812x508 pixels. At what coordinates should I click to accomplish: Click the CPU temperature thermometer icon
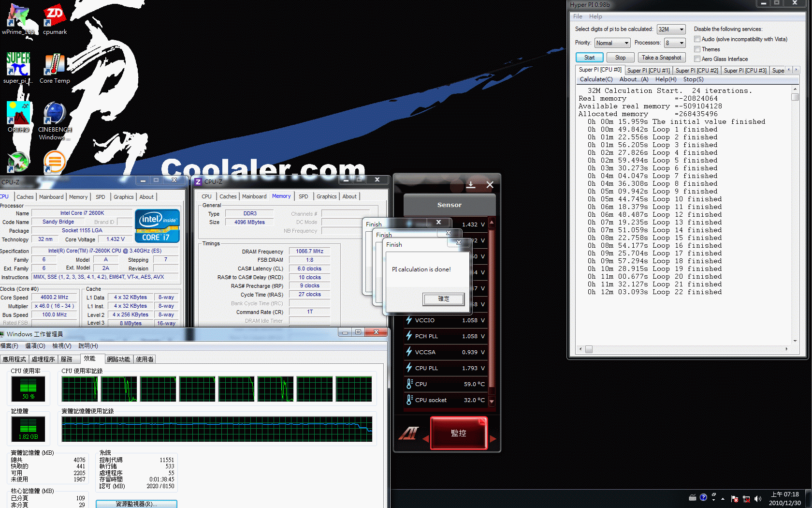click(x=409, y=384)
